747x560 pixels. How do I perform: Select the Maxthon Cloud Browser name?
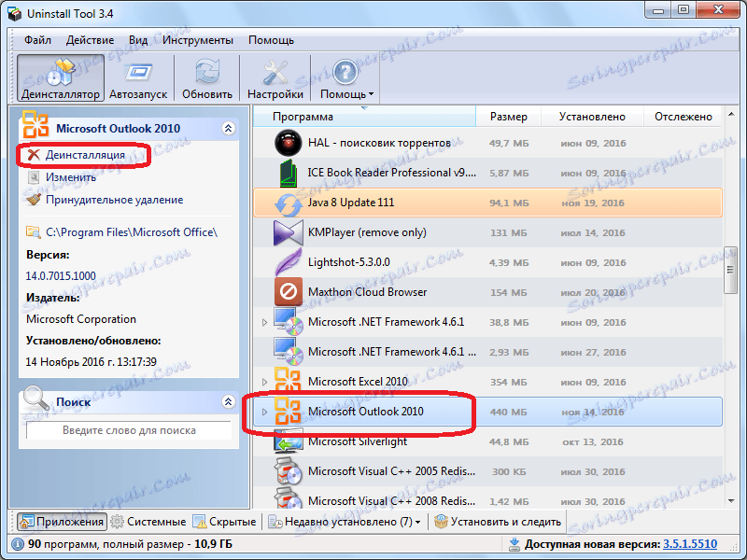367,292
